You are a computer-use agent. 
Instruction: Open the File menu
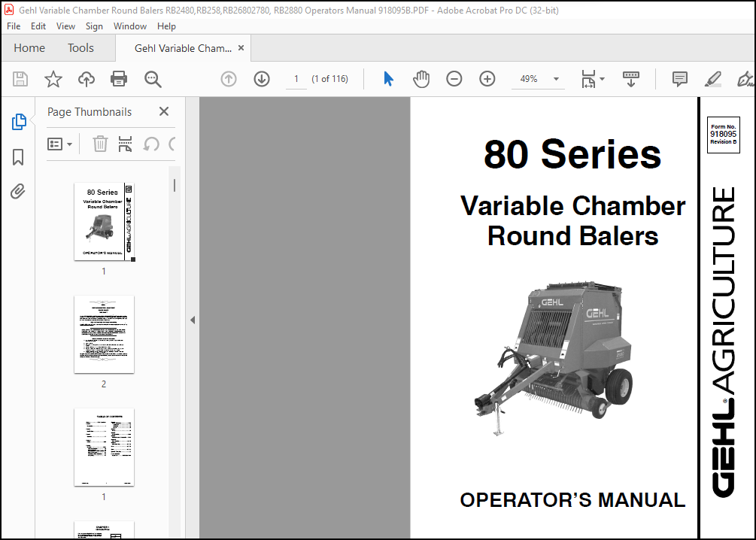[14, 26]
